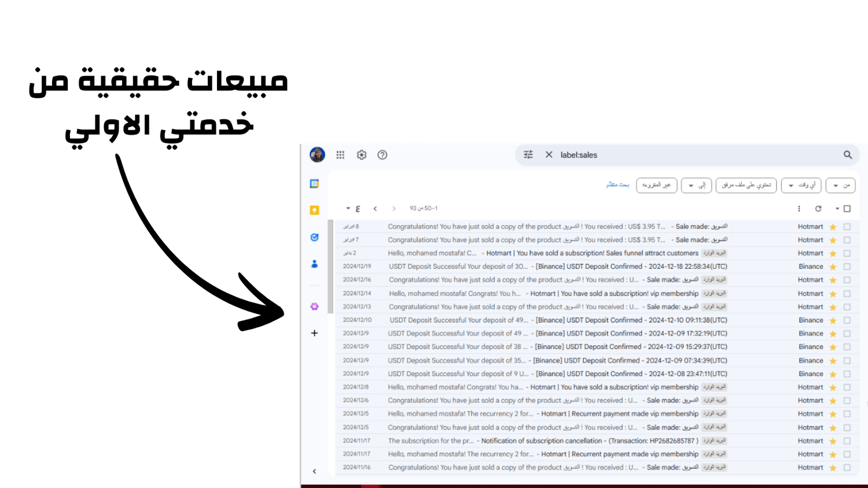Open Google Contacts in the side panel
The width and height of the screenshot is (868, 488).
314,264
